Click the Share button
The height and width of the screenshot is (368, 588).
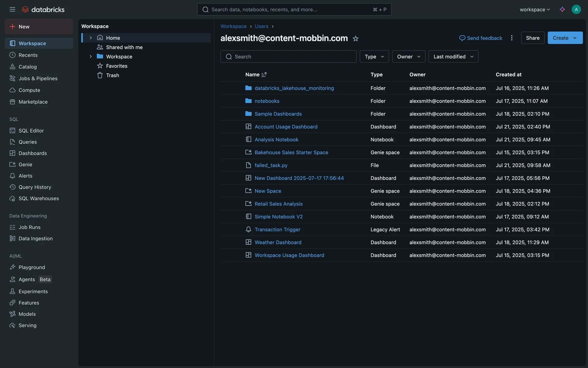[533, 38]
